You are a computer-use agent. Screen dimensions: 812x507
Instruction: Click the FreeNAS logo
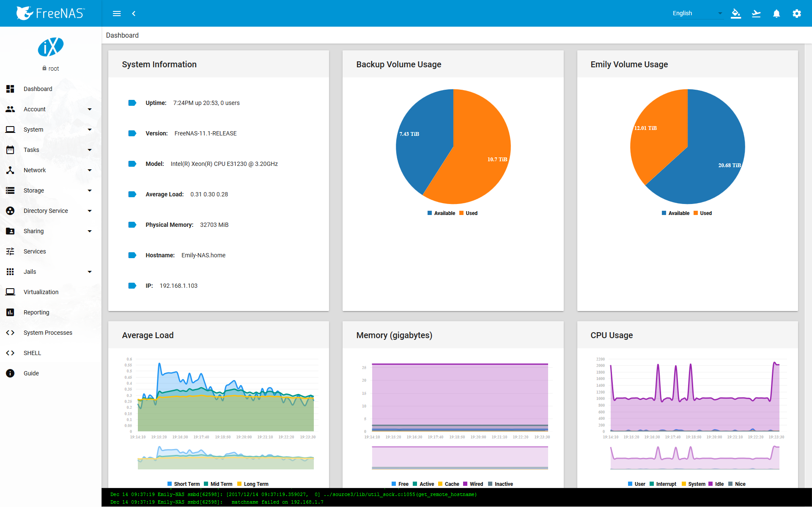pos(51,13)
